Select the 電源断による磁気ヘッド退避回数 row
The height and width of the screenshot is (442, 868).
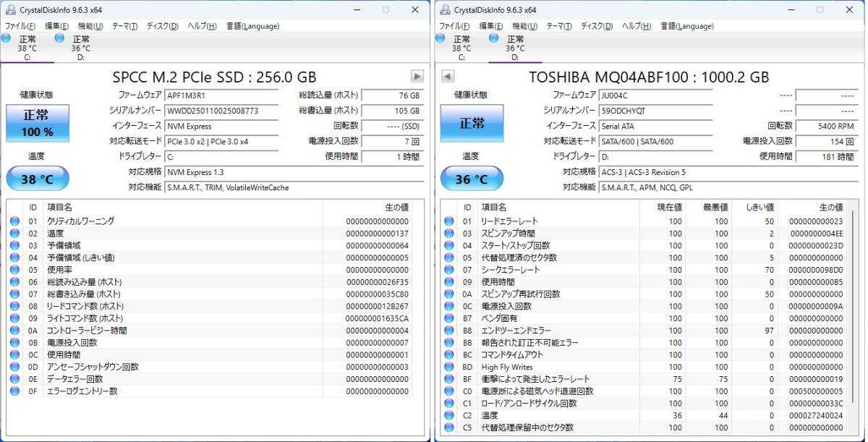[644, 391]
